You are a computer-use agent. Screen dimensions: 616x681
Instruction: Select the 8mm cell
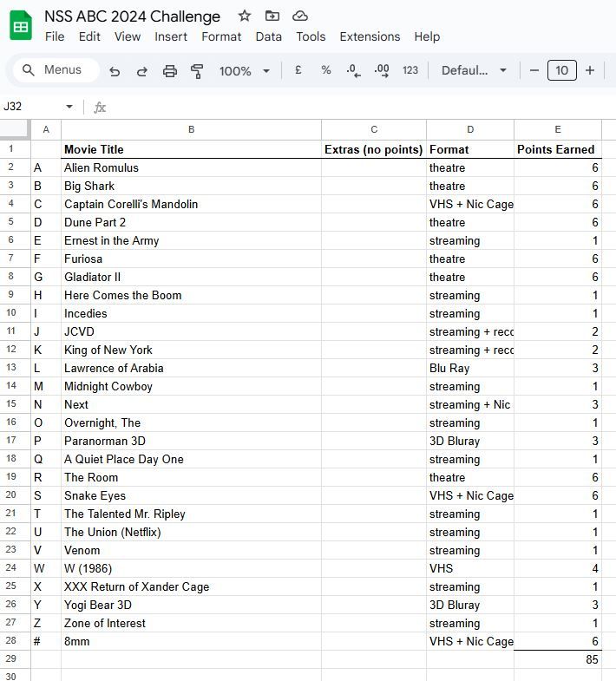pyautogui.click(x=191, y=641)
